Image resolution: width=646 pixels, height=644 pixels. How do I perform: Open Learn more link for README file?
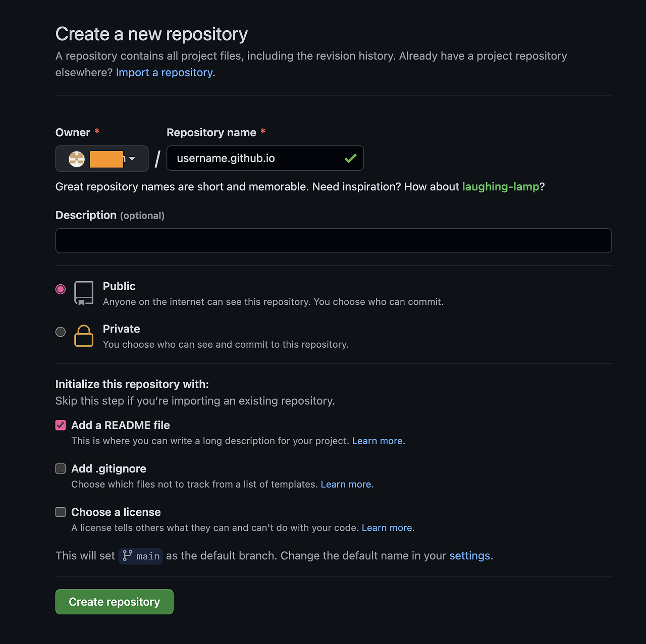[x=379, y=441]
